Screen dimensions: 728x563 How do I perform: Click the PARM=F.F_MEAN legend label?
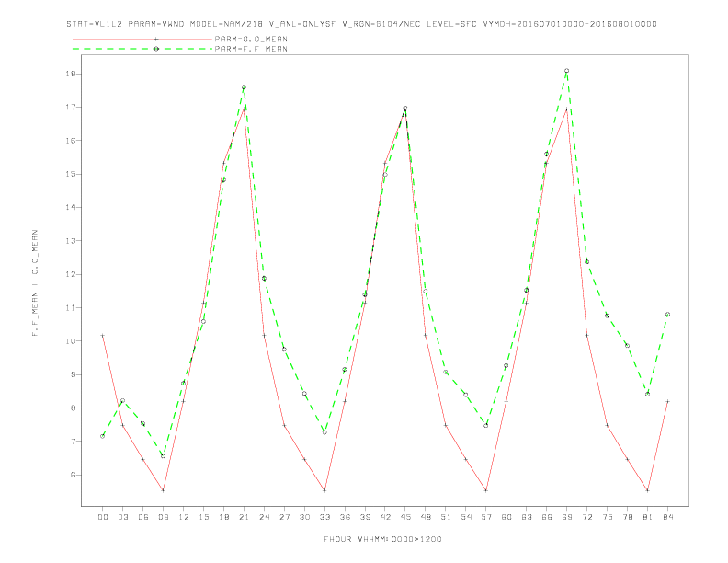point(251,49)
